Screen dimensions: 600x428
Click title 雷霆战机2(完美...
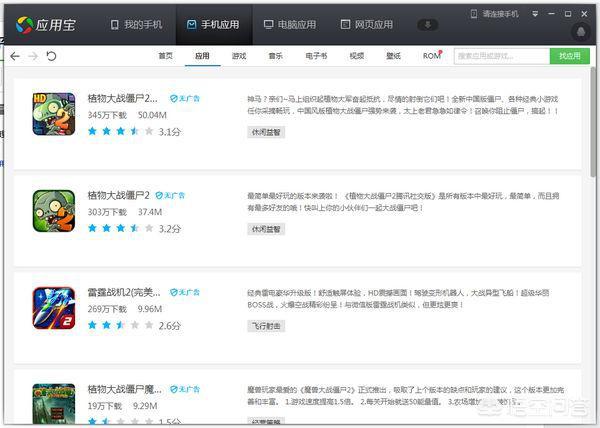coord(124,293)
